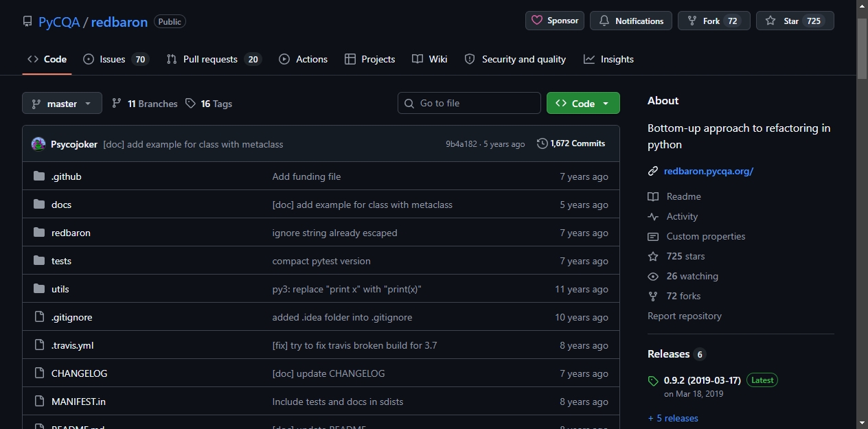Click the CHANGELOG file icon
The width and height of the screenshot is (868, 429).
click(39, 373)
